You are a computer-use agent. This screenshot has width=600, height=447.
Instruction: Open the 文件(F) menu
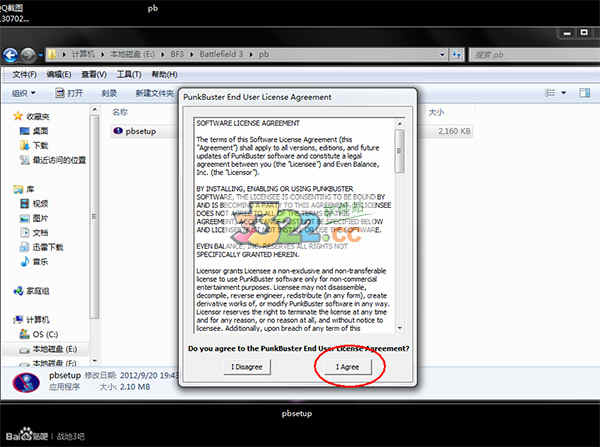coord(24,74)
